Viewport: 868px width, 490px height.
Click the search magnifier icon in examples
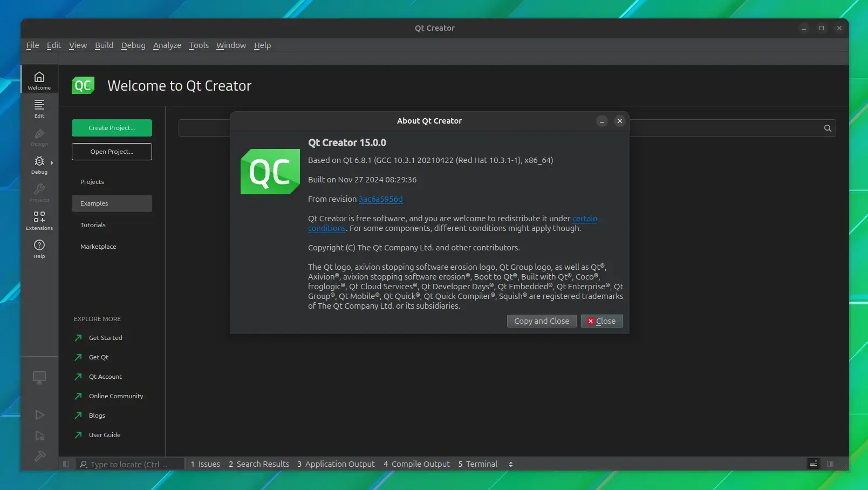coord(828,128)
